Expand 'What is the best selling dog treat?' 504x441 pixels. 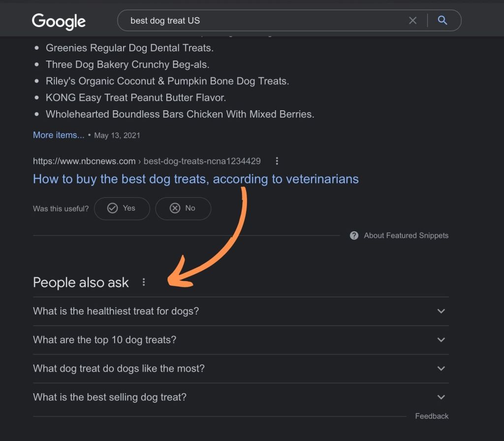(x=241, y=397)
